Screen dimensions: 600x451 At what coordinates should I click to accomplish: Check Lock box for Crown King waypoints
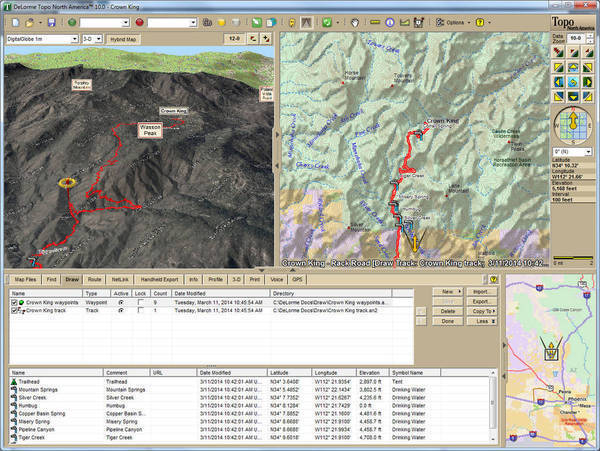point(140,302)
